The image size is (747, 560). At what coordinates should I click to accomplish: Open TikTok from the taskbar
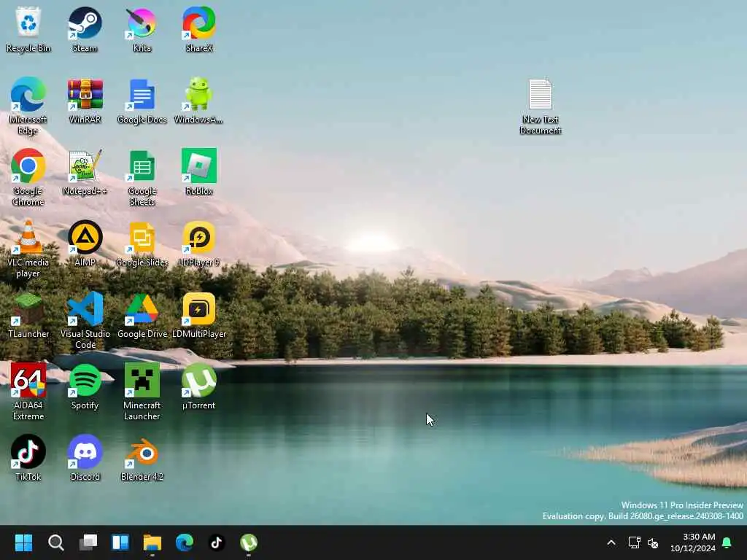[x=217, y=542]
